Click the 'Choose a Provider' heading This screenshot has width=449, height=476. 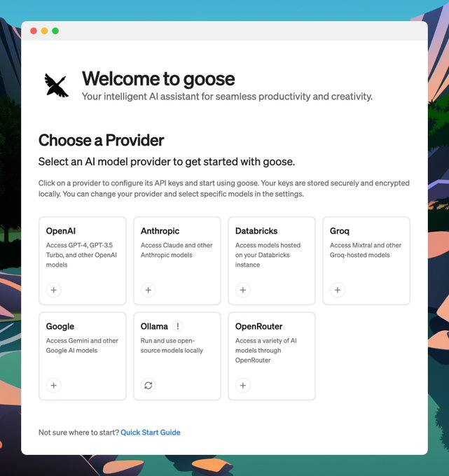pos(101,140)
